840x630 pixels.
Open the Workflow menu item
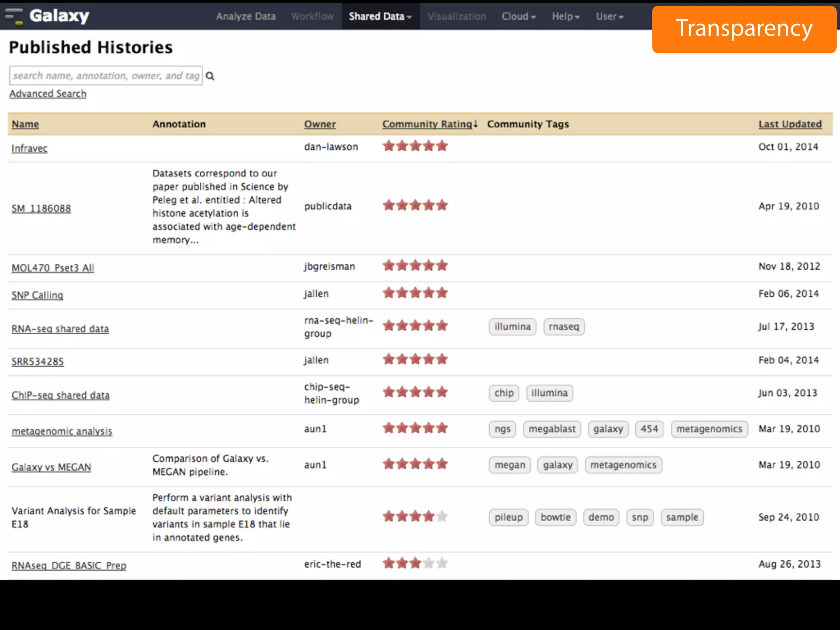coord(313,16)
